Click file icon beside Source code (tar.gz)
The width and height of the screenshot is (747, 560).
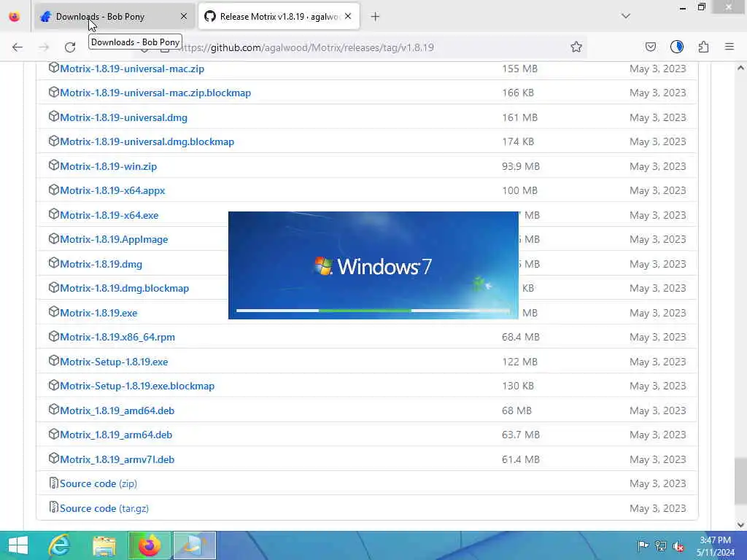pos(53,507)
